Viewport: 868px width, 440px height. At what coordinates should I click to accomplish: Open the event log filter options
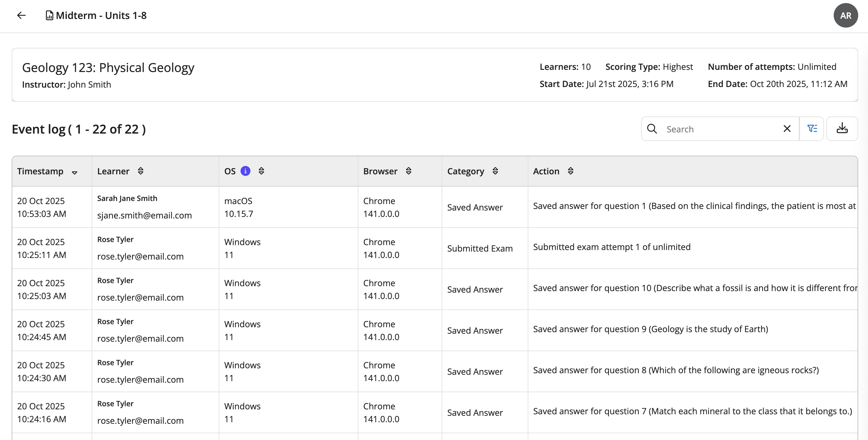click(x=812, y=129)
